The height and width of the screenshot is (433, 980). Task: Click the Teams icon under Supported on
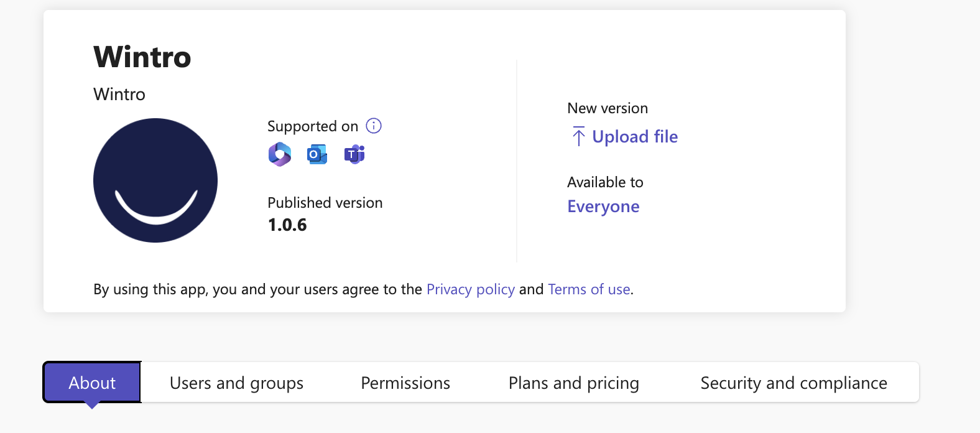pyautogui.click(x=354, y=154)
